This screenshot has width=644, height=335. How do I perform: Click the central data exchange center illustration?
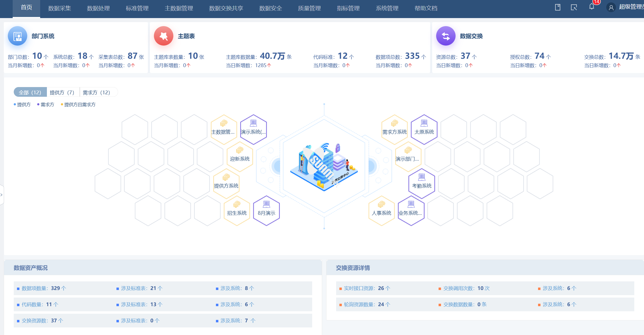[x=324, y=166]
